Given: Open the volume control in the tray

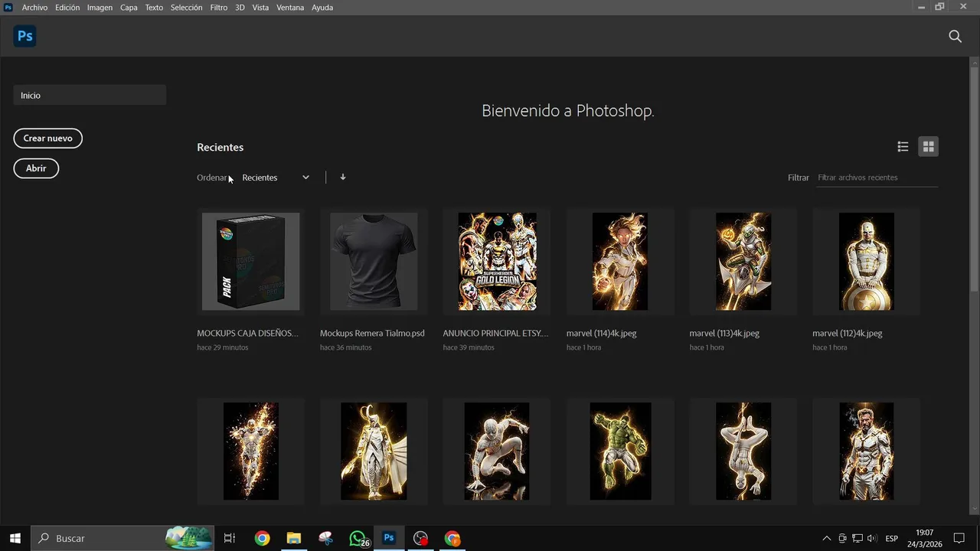Looking at the screenshot, I should [x=872, y=539].
